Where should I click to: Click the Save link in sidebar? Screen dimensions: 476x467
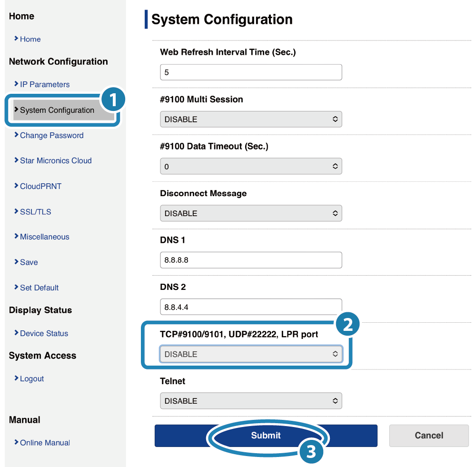point(29,262)
